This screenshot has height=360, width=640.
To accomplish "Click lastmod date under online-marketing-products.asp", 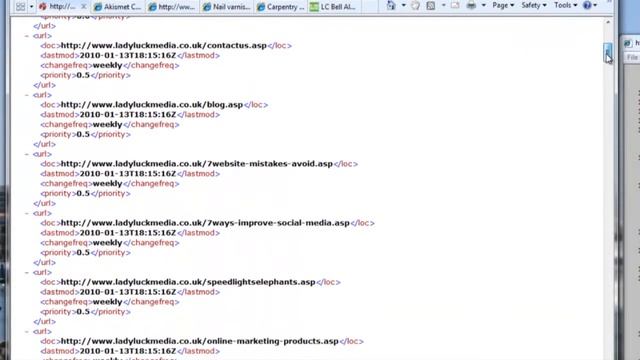I will click(128, 351).
